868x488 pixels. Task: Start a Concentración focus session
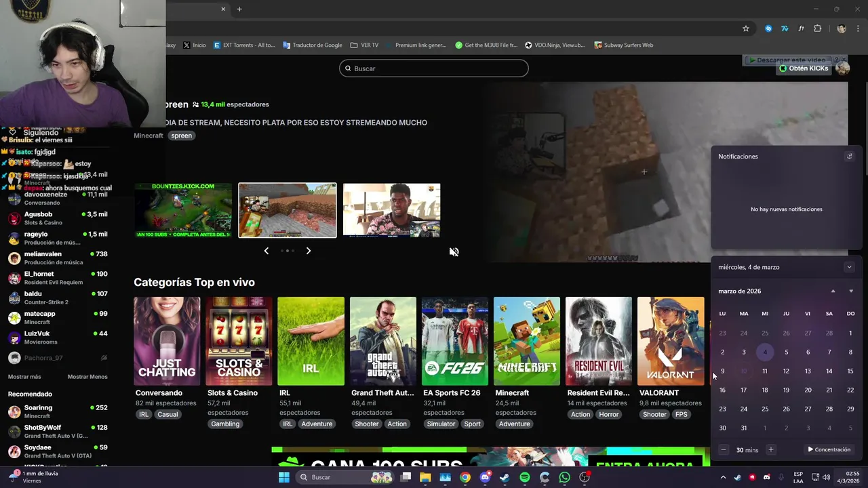point(829,449)
